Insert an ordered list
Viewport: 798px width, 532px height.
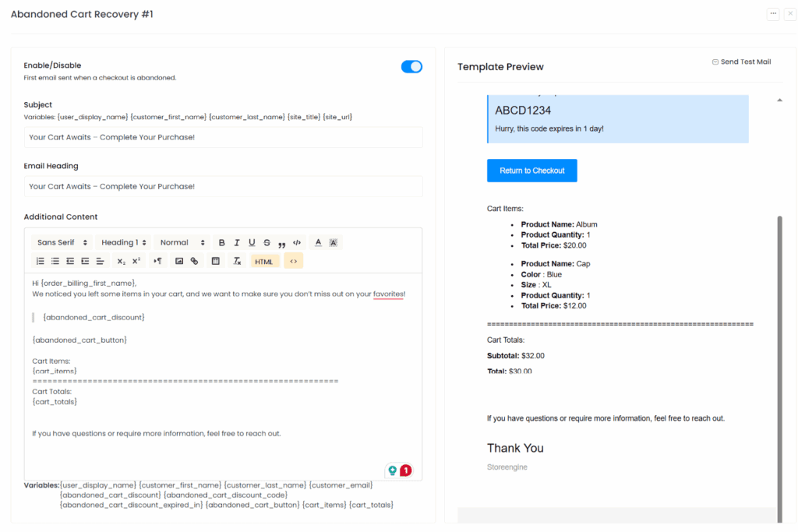[41, 261]
